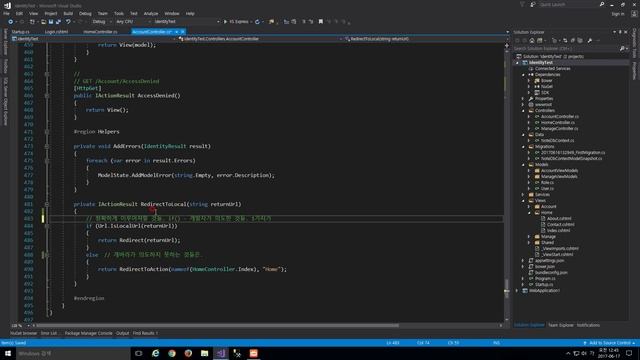Image resolution: width=640 pixels, height=360 pixels.
Task: Expand the WebApplication1 project node
Action: pyautogui.click(x=518, y=291)
